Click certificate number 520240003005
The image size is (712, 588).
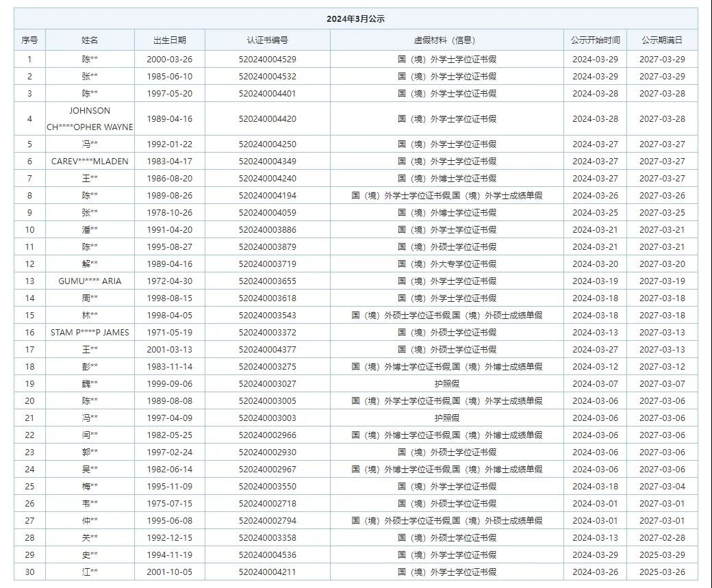click(268, 401)
